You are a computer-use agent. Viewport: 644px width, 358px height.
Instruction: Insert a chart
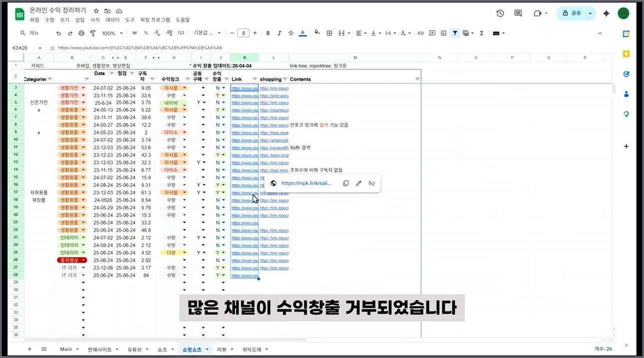pyautogui.click(x=443, y=33)
